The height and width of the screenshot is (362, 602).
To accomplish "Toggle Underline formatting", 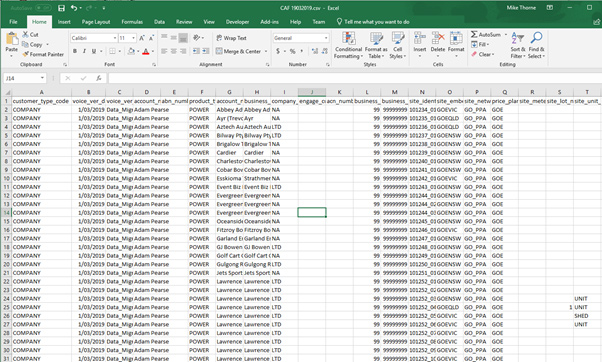I will [x=94, y=51].
